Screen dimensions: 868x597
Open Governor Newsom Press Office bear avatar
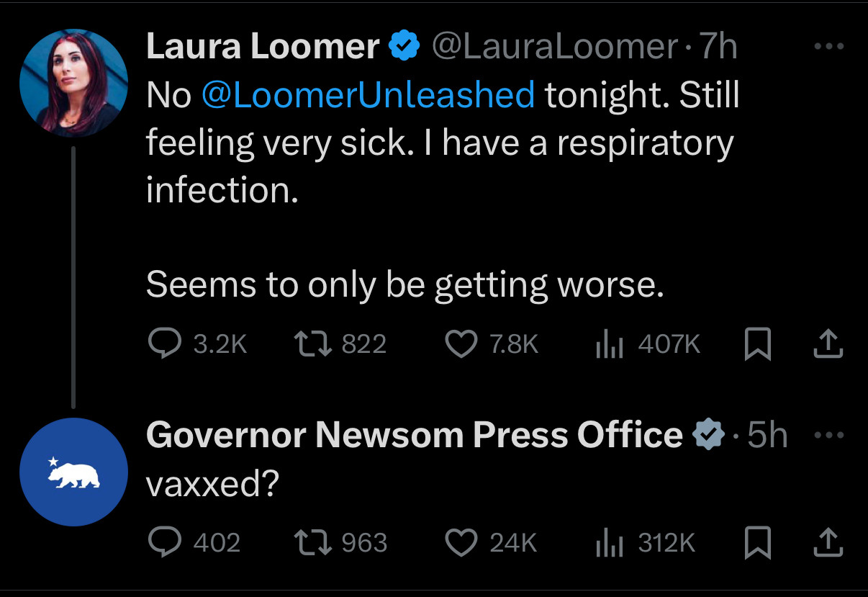coord(73,472)
